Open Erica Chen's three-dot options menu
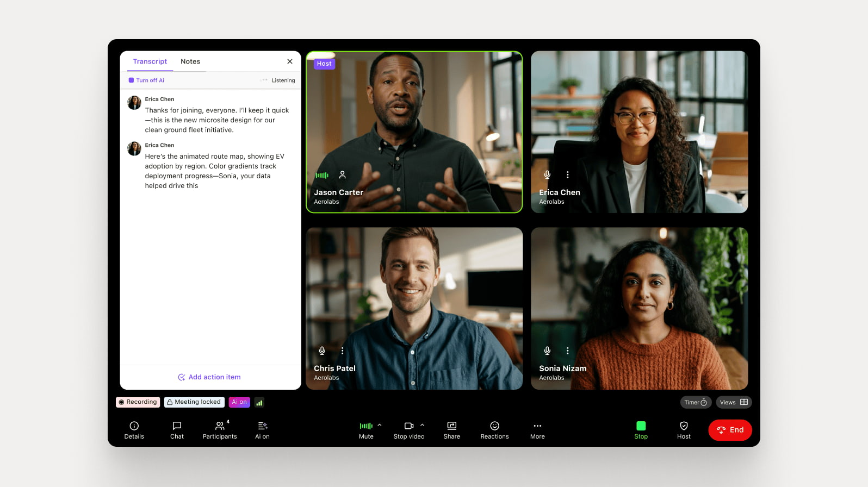This screenshot has height=487, width=868. (x=568, y=175)
